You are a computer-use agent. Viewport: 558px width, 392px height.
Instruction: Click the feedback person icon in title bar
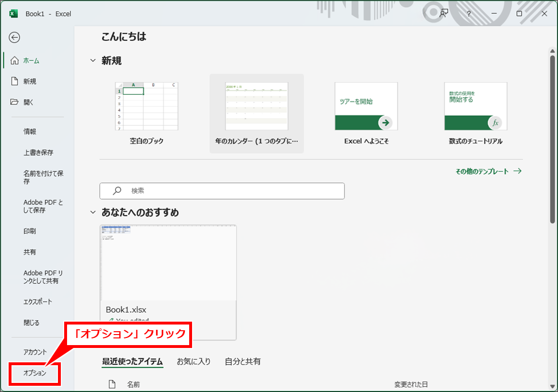pyautogui.click(x=444, y=13)
